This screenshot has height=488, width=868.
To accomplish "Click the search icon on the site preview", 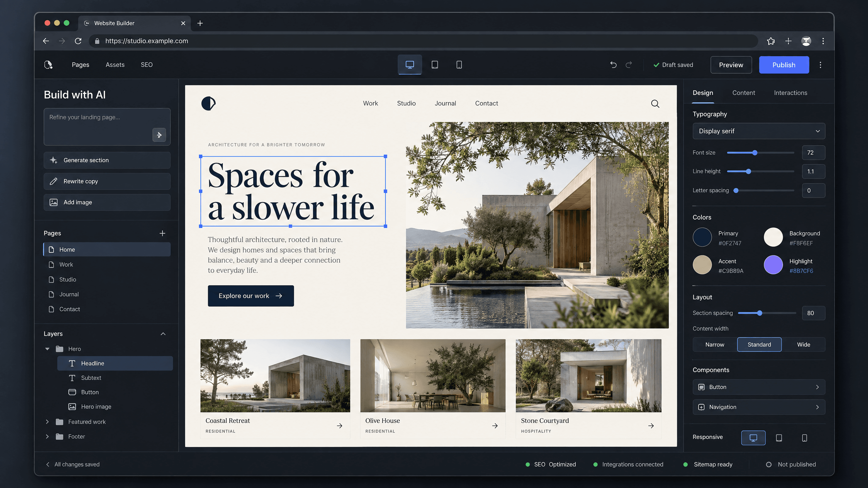I will click(x=655, y=104).
